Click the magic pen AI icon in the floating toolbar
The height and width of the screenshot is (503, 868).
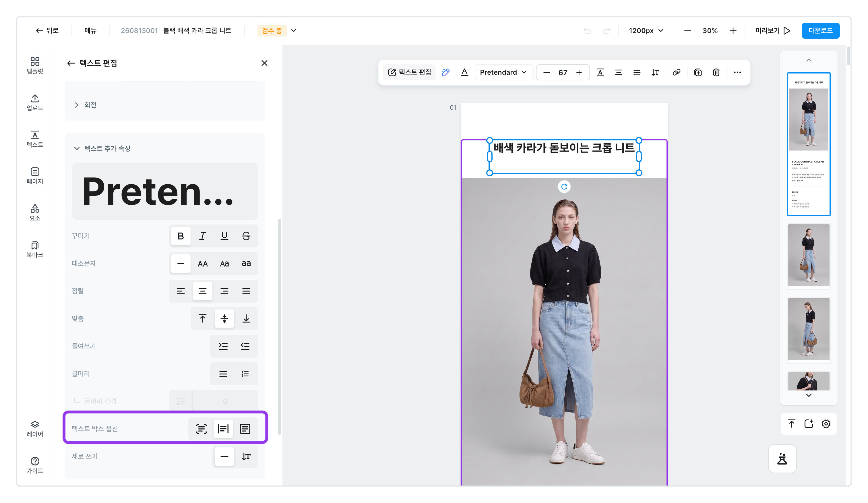tap(446, 72)
